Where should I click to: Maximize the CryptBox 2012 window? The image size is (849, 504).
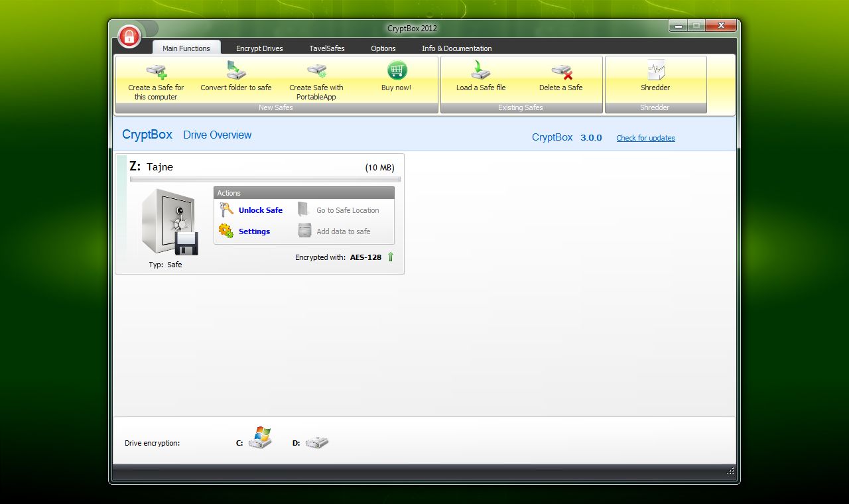click(x=696, y=26)
